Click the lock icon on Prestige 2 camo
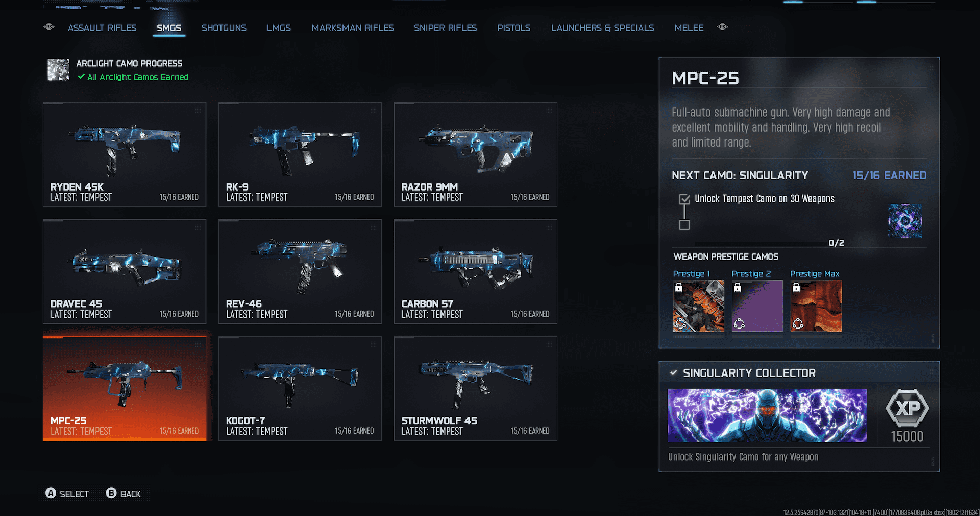This screenshot has height=516, width=980. [738, 288]
